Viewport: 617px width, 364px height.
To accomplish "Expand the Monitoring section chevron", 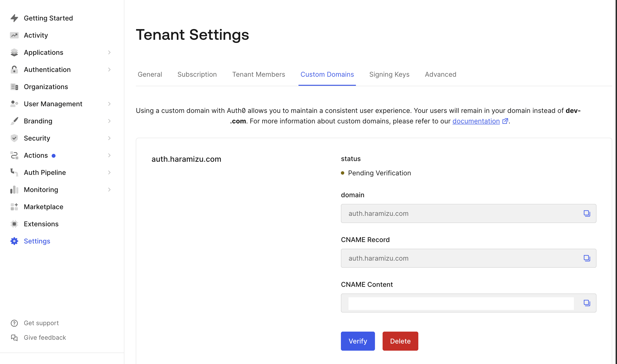I will point(109,190).
